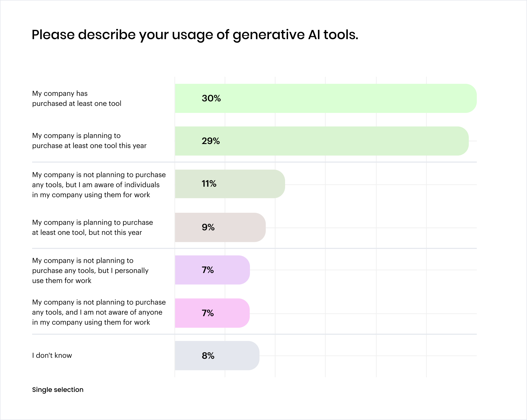Click the lavender 7% bar for personal use
This screenshot has width=527, height=420.
coord(212,270)
